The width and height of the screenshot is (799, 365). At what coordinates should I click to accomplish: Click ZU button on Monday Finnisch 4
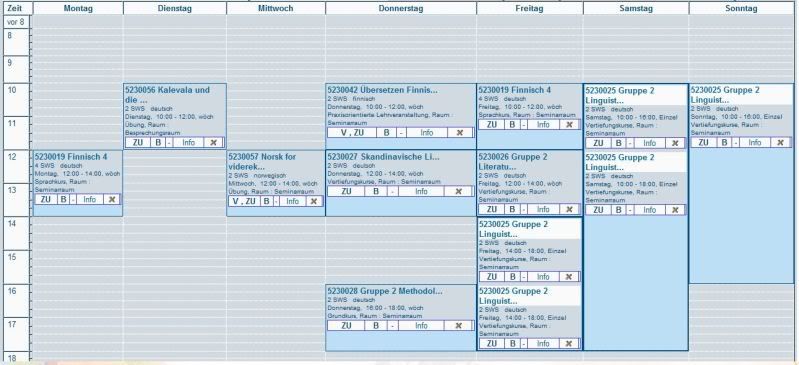[46, 199]
